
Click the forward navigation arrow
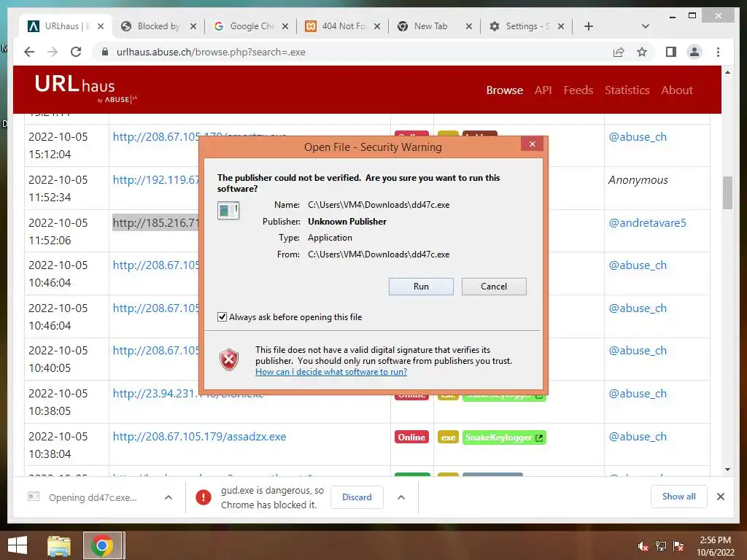[53, 52]
